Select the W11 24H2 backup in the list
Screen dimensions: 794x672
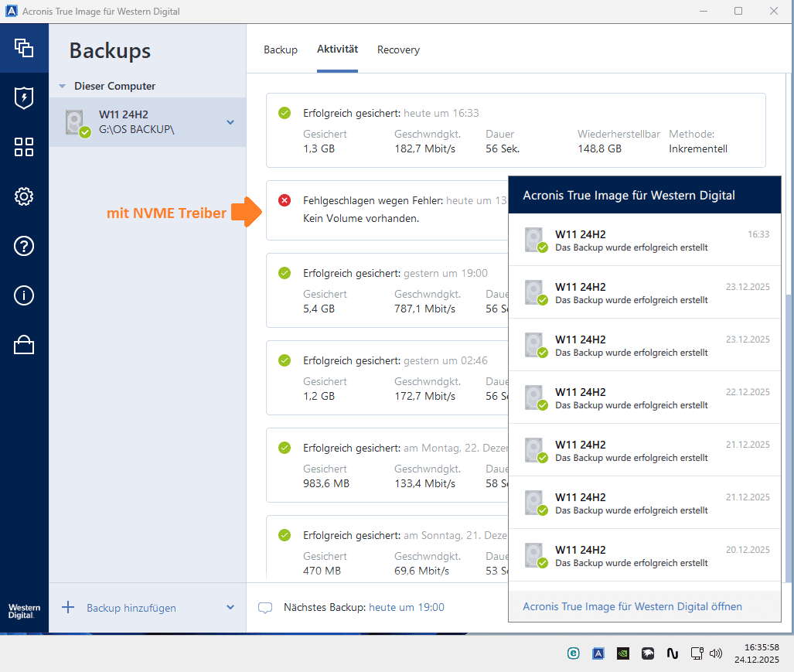[x=139, y=122]
